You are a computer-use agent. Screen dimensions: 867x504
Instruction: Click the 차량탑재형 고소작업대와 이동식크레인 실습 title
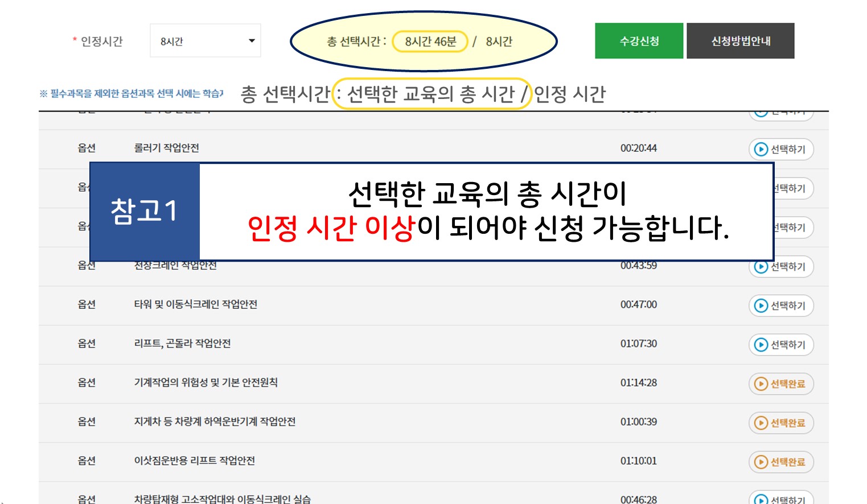click(222, 499)
